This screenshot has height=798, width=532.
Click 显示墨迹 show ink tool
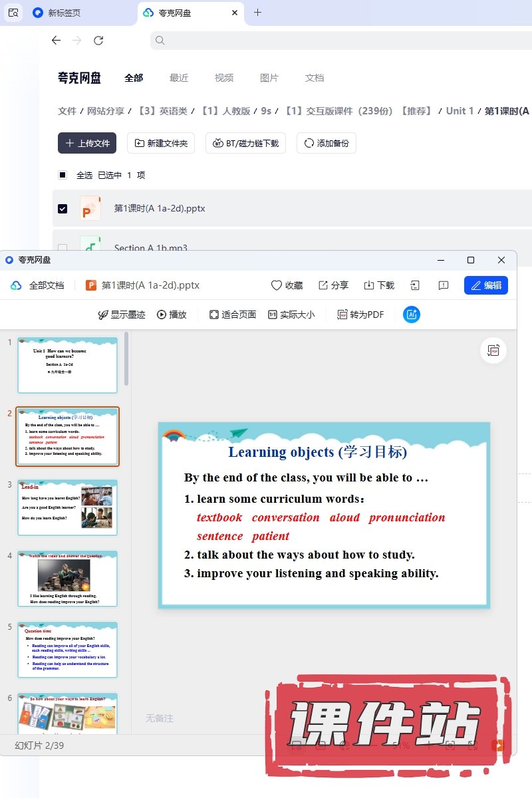[x=122, y=315]
